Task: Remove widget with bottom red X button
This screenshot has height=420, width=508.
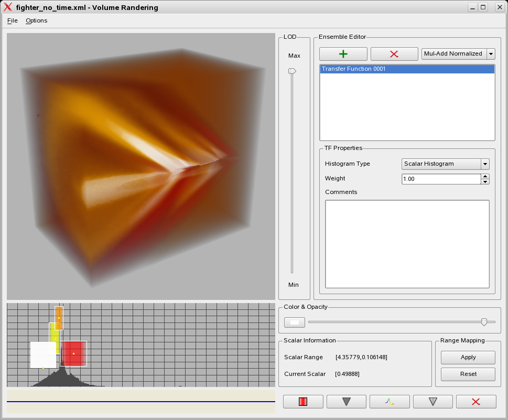Action: (x=476, y=402)
